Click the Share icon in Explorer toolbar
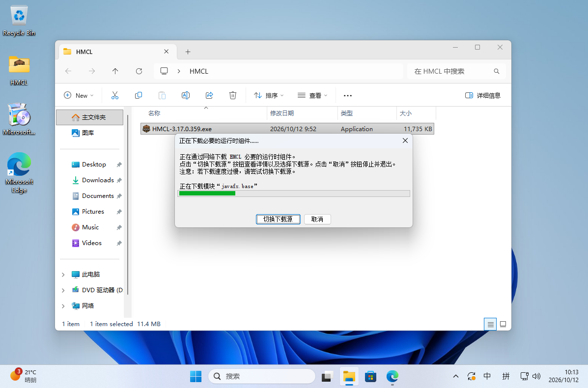This screenshot has height=388, width=588. coord(209,96)
